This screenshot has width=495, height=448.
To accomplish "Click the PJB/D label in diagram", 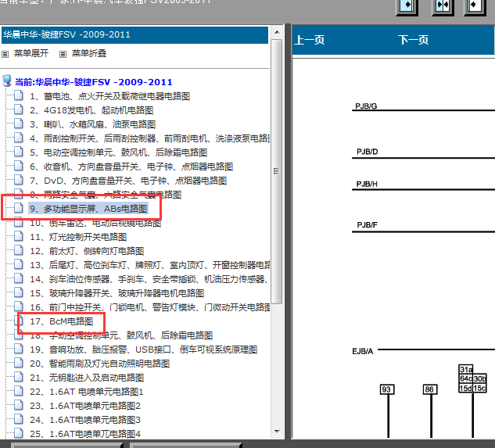I will coord(368,152).
